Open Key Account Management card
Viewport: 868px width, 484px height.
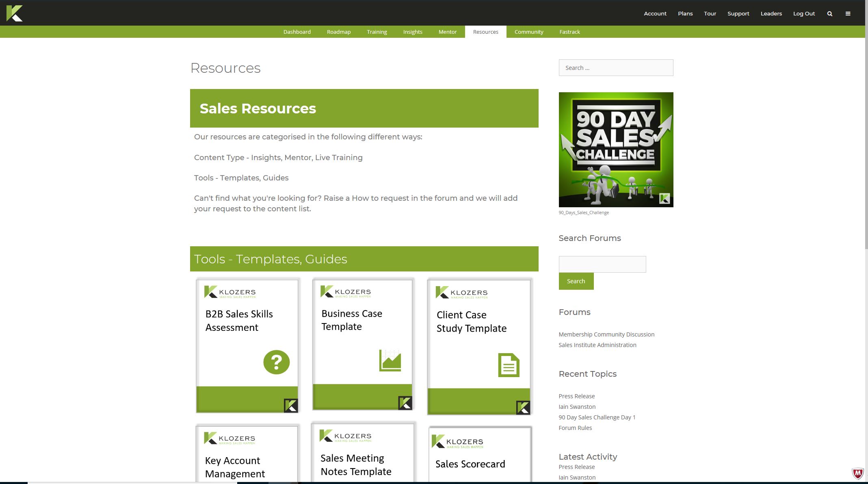click(247, 454)
